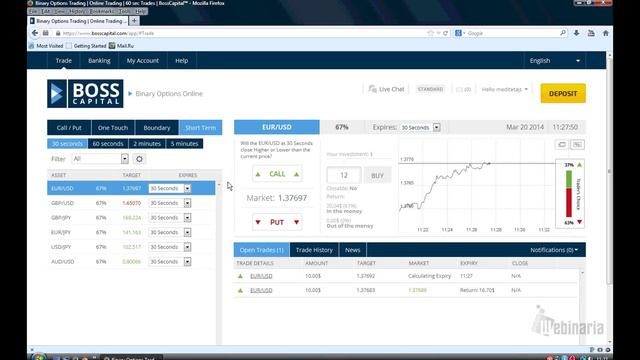Click the first chart type icon
Viewport: 640px width, 360px height.
(x=562, y=144)
